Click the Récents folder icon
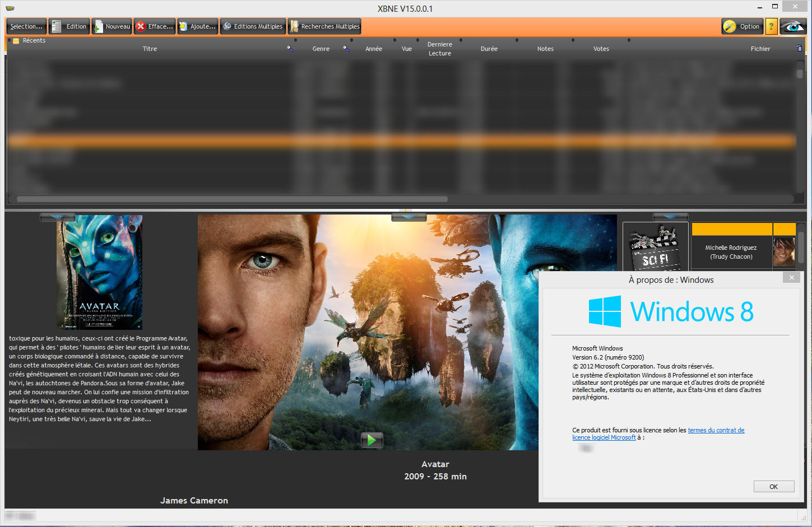The width and height of the screenshot is (812, 527). [x=16, y=41]
